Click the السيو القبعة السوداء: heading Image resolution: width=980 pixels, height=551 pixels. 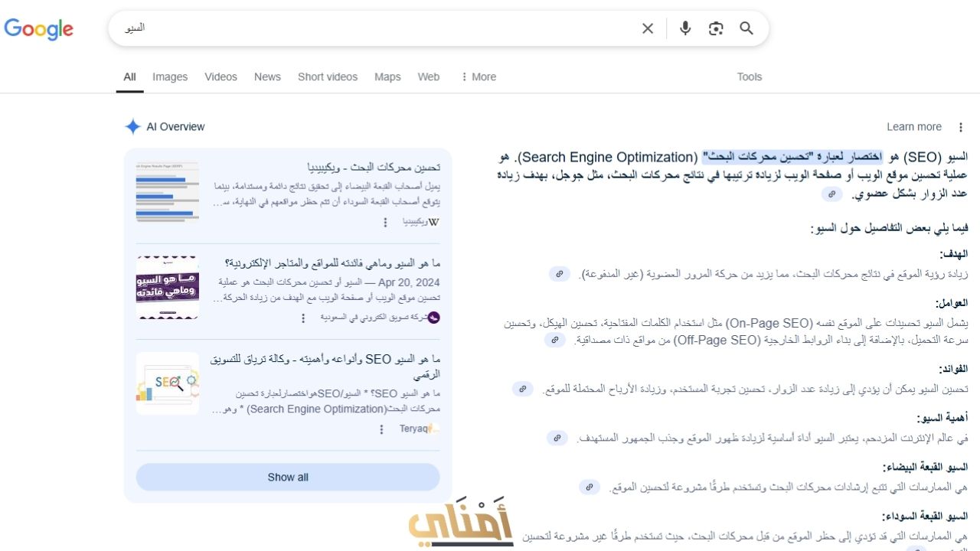pos(924,516)
